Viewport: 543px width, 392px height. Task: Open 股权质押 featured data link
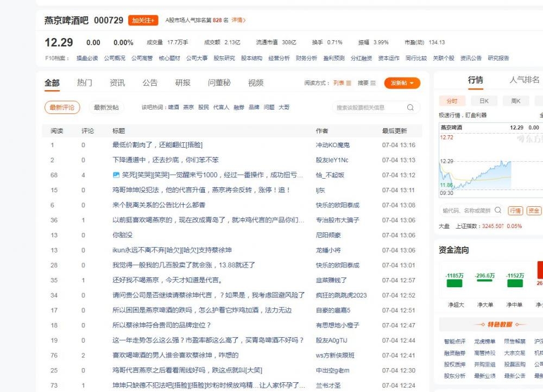pos(454,364)
